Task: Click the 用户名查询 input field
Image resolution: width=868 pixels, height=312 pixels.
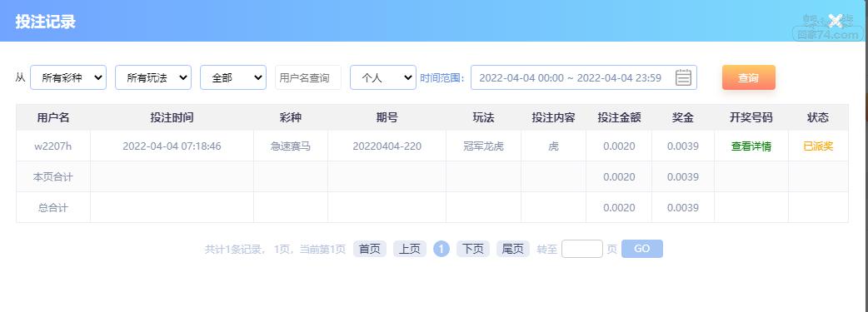Action: tap(307, 77)
